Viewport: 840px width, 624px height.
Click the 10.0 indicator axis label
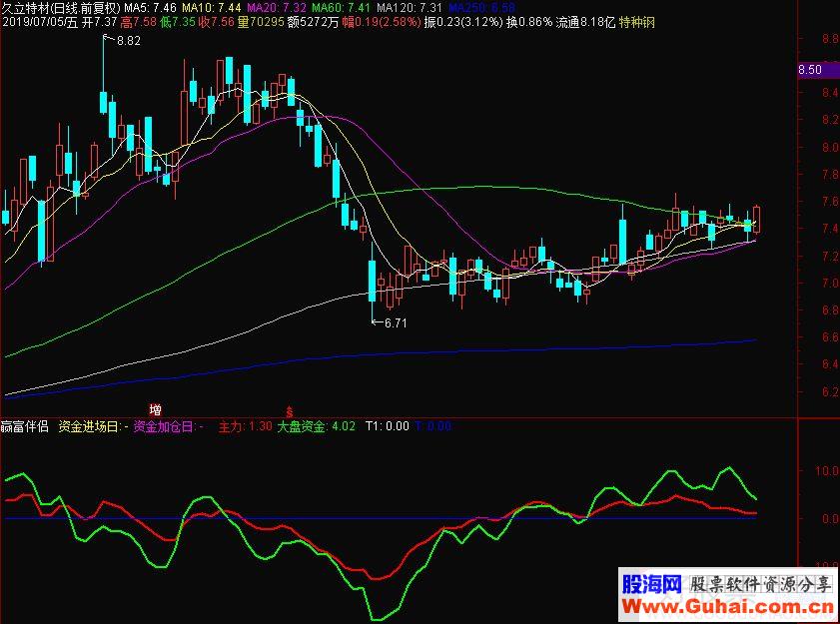(827, 471)
